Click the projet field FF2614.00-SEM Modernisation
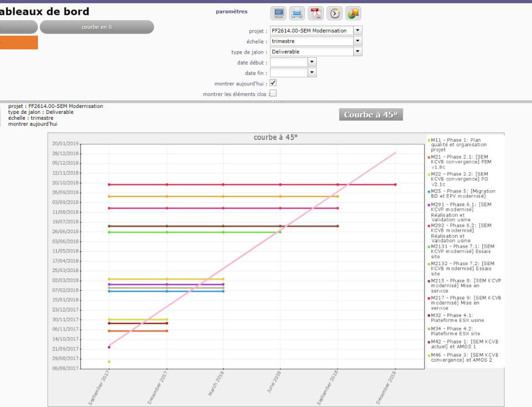The width and height of the screenshot is (532, 407). click(312, 31)
